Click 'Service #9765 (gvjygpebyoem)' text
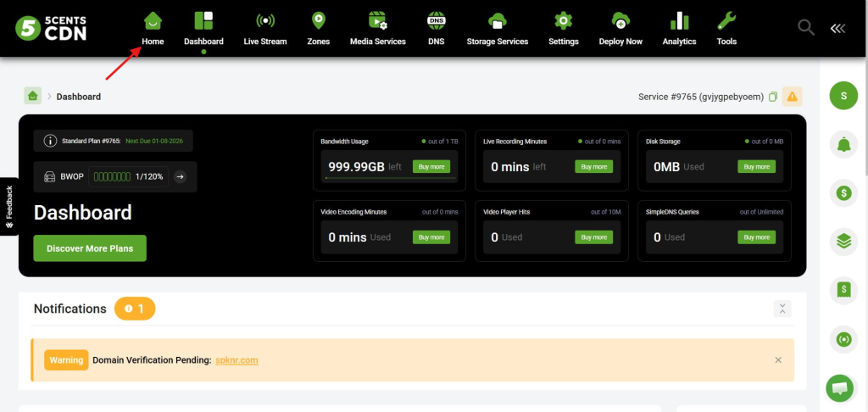Screen dimensions: 868x412 (701, 97)
